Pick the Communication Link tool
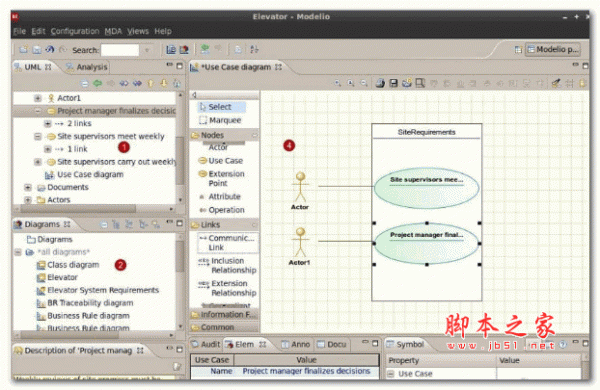The image size is (600, 390). [227, 243]
